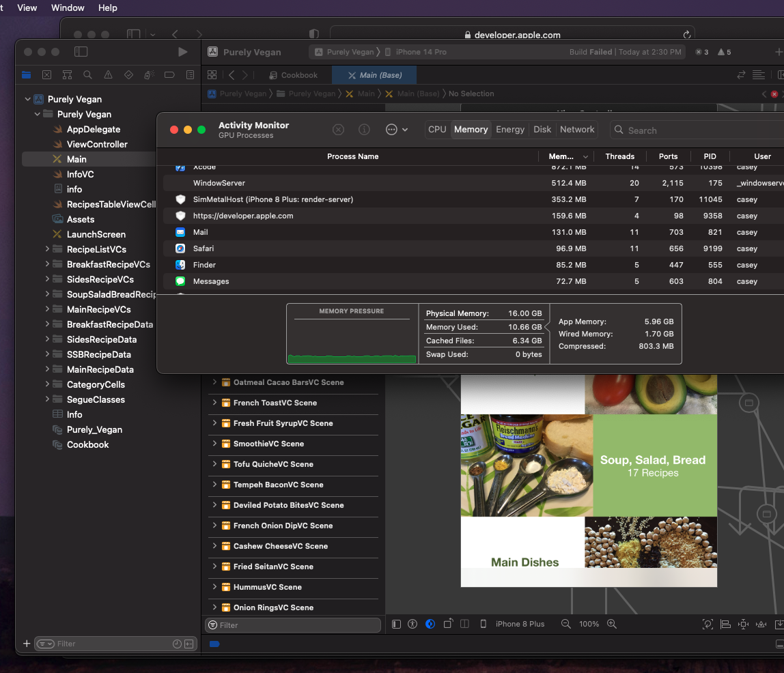This screenshot has width=784, height=673.
Task: Open Activity Monitor's more options dropdown
Action: (397, 130)
